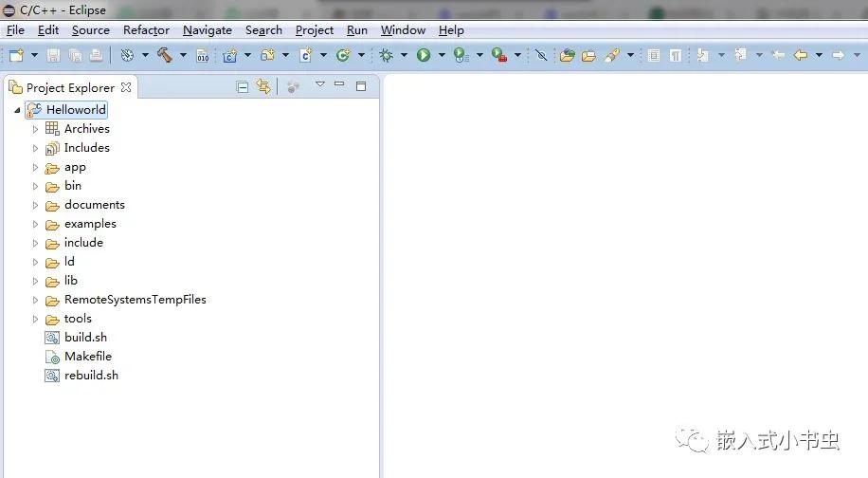Click the green Run play icon
This screenshot has height=478, width=868.
[424, 55]
